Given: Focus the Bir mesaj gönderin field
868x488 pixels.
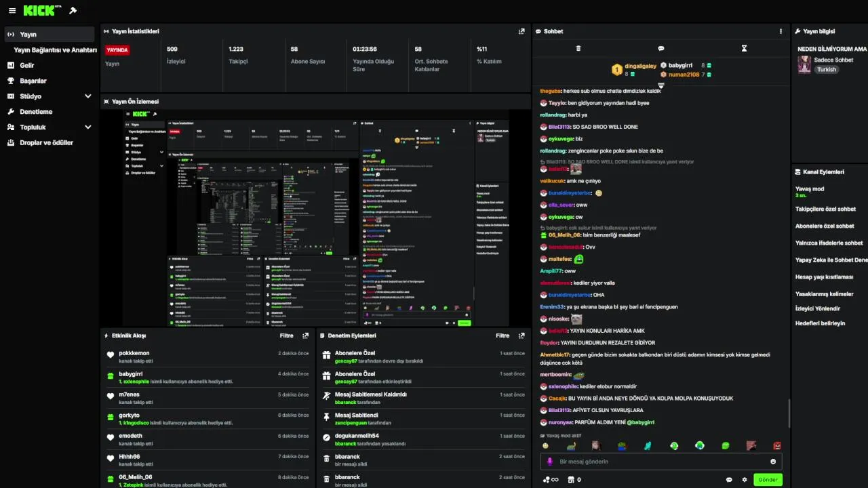Looking at the screenshot, I should [661, 462].
